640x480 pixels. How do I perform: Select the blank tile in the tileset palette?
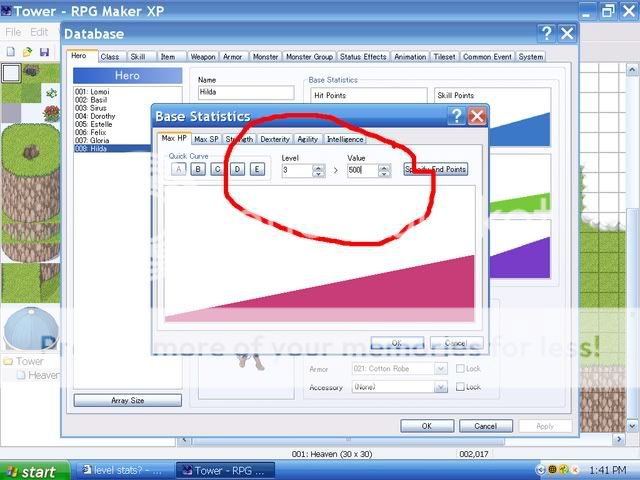11,73
